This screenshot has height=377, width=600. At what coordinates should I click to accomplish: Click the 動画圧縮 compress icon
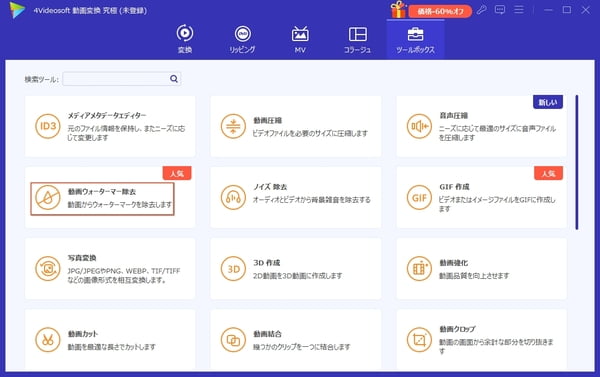point(233,126)
